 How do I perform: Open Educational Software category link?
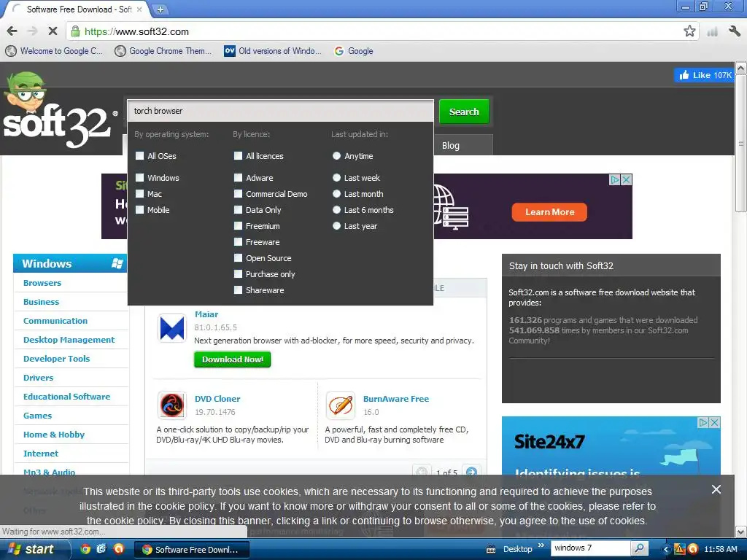tap(66, 397)
